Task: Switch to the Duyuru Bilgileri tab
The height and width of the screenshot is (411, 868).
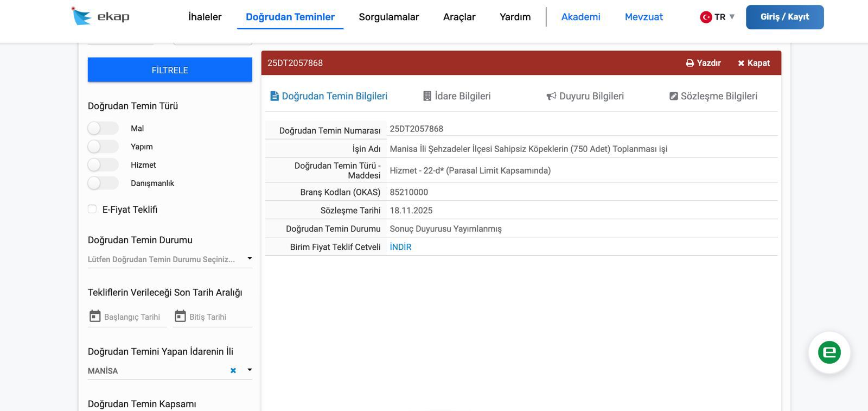Action: [585, 96]
